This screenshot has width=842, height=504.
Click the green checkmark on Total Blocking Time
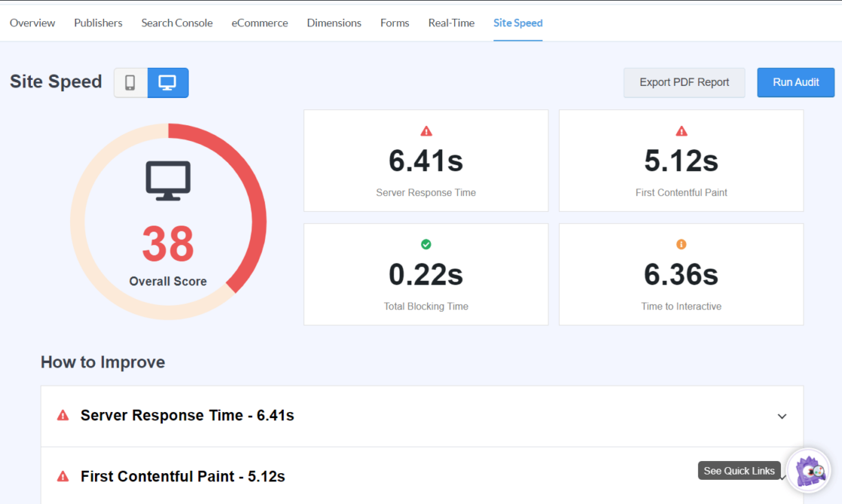tap(426, 244)
